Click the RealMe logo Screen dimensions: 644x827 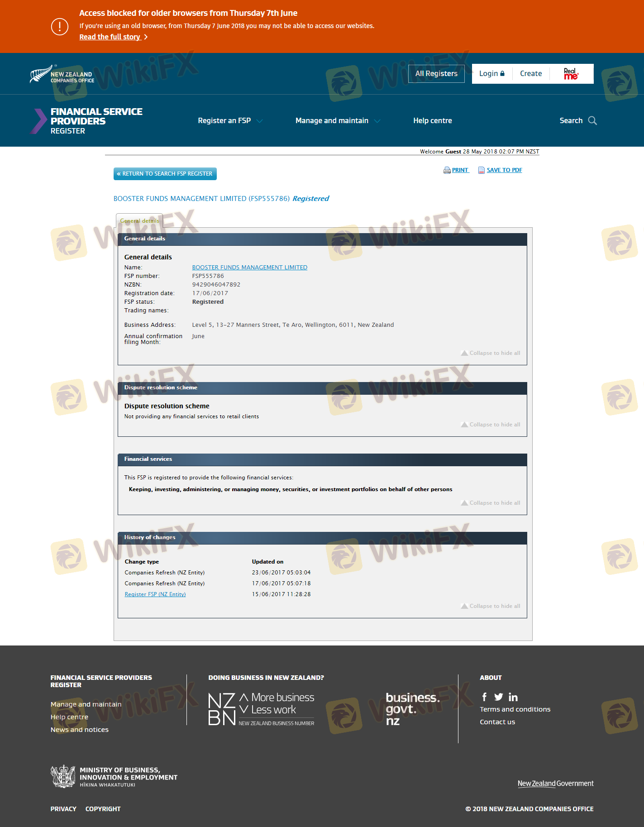(x=571, y=74)
